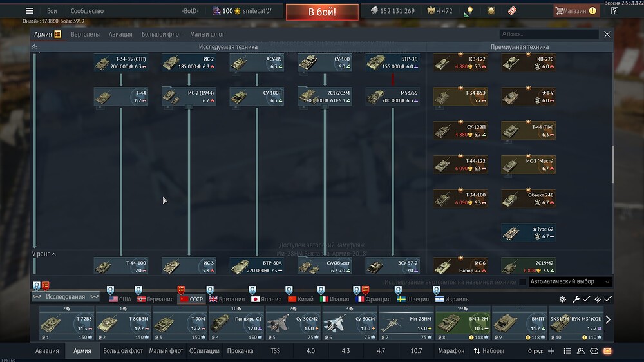Open the hamburger main menu
The image size is (644, 362).
tap(29, 11)
